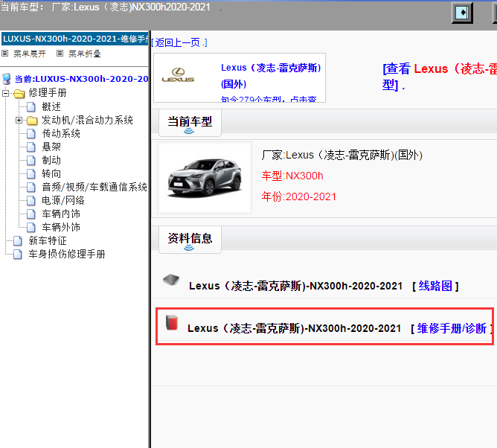Go back via 返回上一页 link
The height and width of the screenshot is (448, 497).
179,42
